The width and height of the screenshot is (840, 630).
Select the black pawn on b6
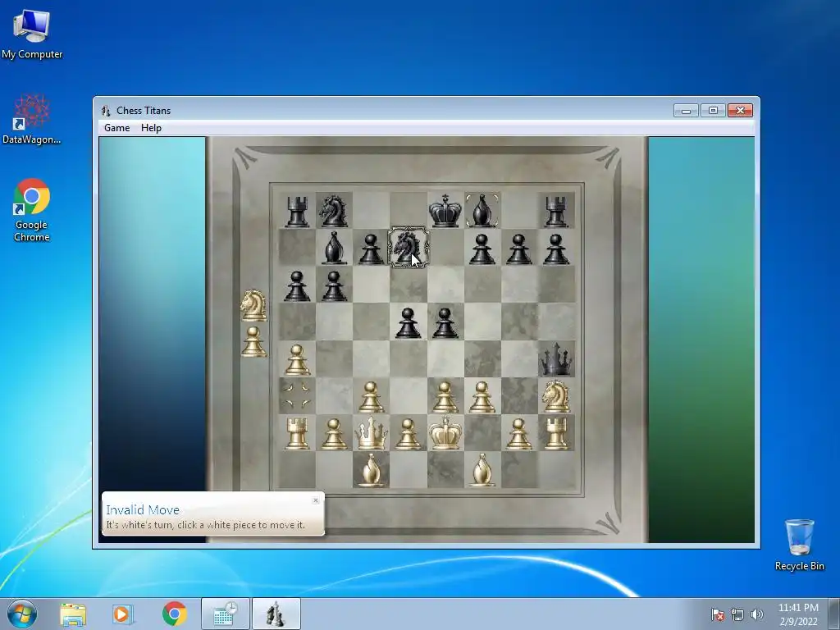click(x=334, y=286)
